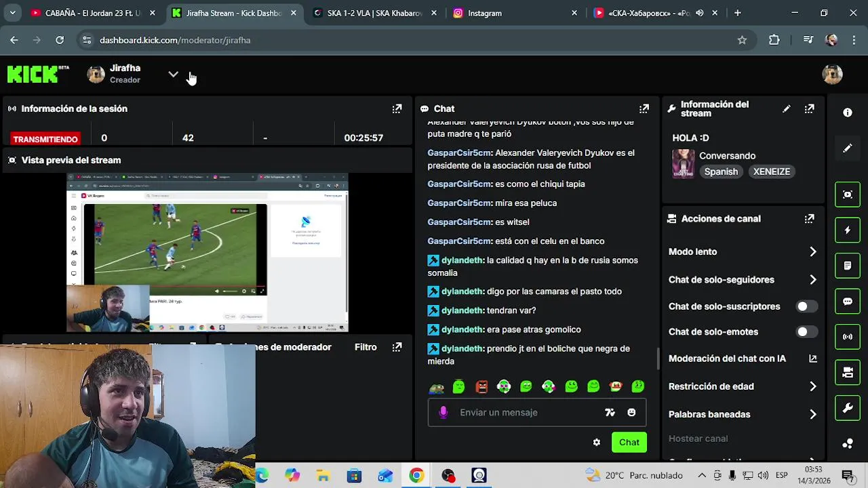Screen dimensions: 868x488
Task: Expand the Jirafha channel dropdown chevron
Action: point(173,75)
